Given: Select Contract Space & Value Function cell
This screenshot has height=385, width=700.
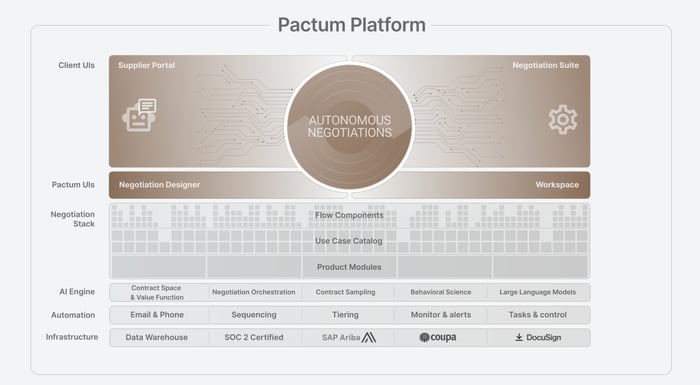Looking at the screenshot, I should [x=159, y=293].
